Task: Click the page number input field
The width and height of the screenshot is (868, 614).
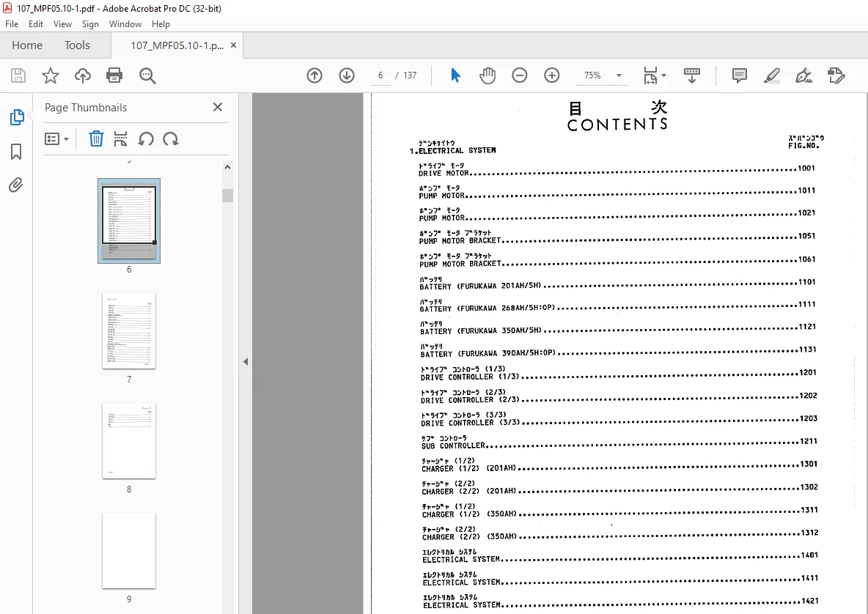Action: 380,75
